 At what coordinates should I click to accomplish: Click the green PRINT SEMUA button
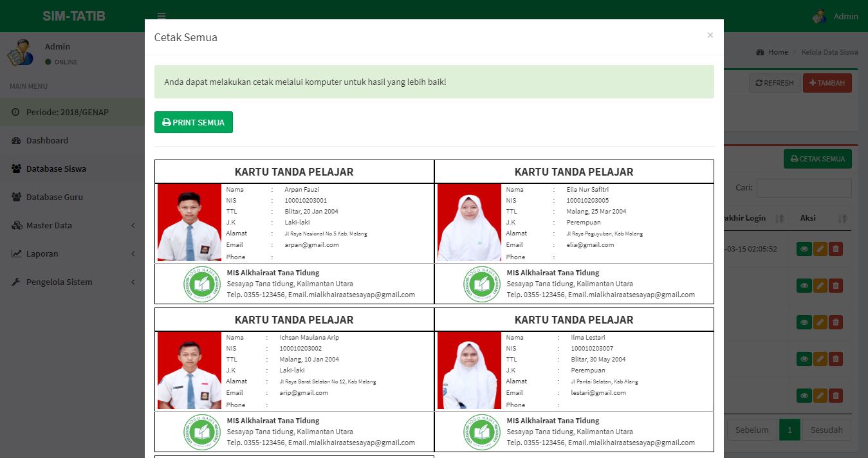click(194, 122)
